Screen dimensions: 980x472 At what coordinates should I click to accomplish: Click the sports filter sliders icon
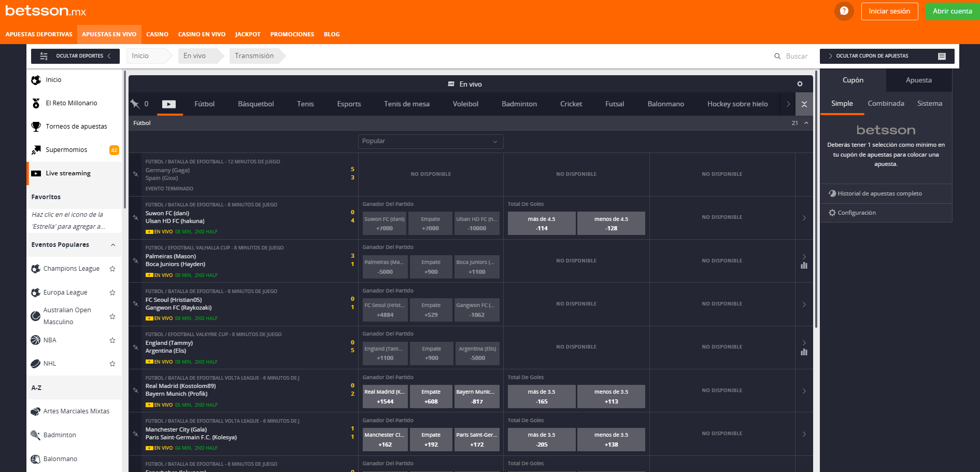[x=44, y=56]
